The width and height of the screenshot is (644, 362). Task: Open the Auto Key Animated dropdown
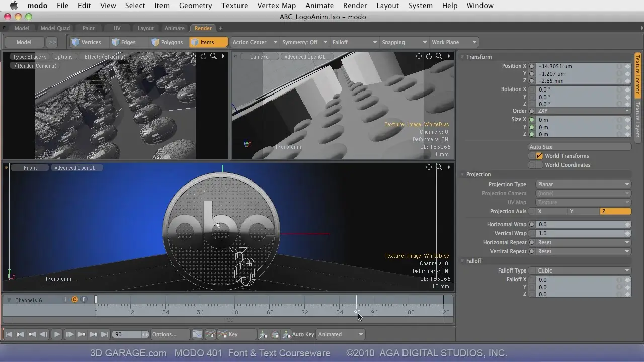[x=340, y=334]
